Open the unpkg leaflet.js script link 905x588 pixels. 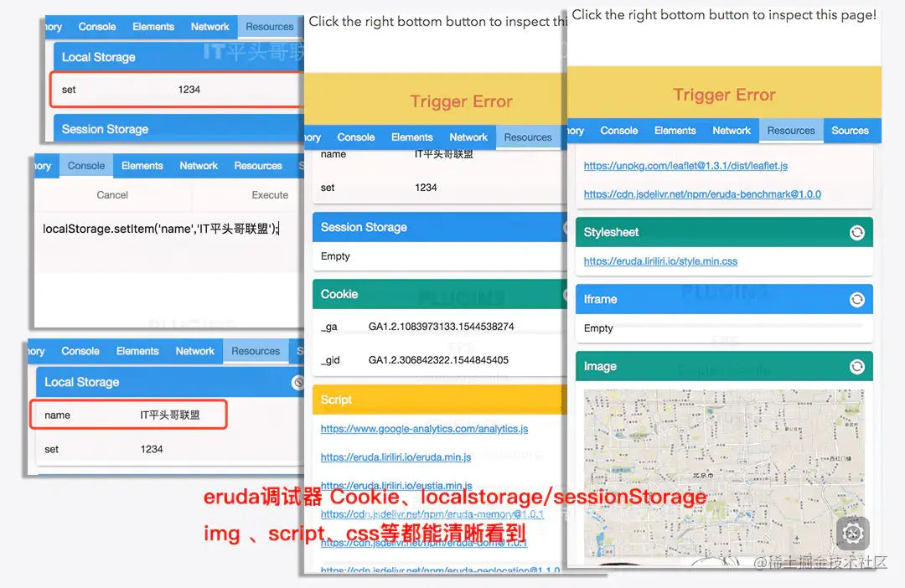pos(685,166)
